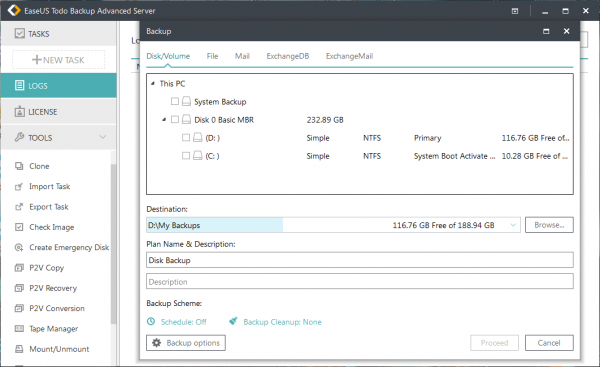Open Backup options button
Viewport: 600px width, 367px height.
(x=186, y=343)
